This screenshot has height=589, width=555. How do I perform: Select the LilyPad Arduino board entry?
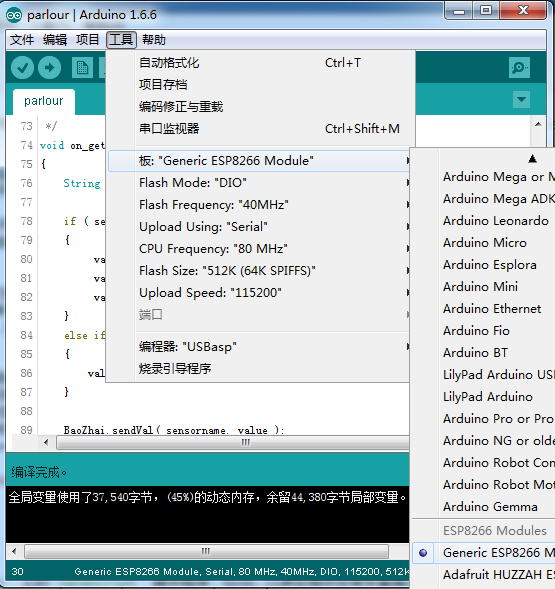point(484,397)
